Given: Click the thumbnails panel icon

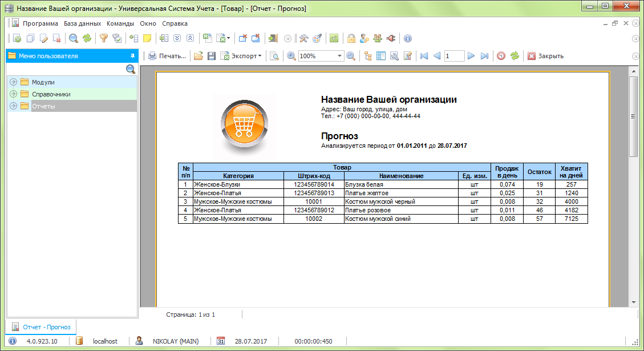Looking at the screenshot, I should tap(380, 56).
